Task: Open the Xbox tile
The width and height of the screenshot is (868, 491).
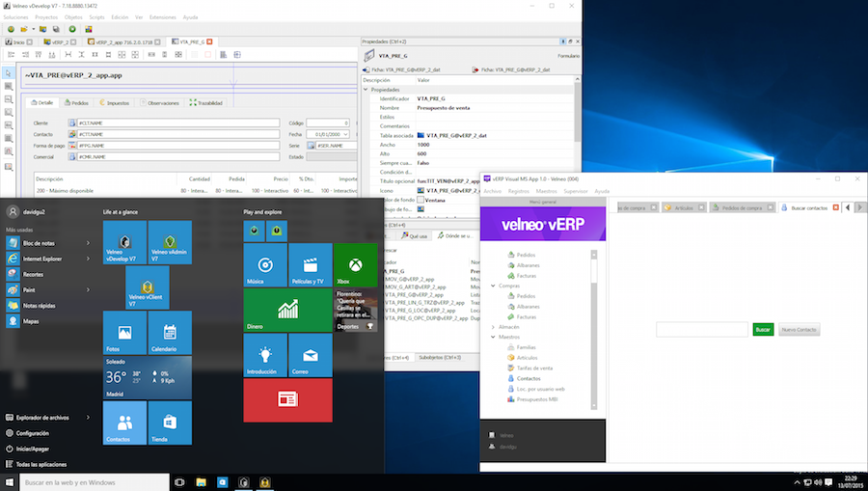Action: 355,264
